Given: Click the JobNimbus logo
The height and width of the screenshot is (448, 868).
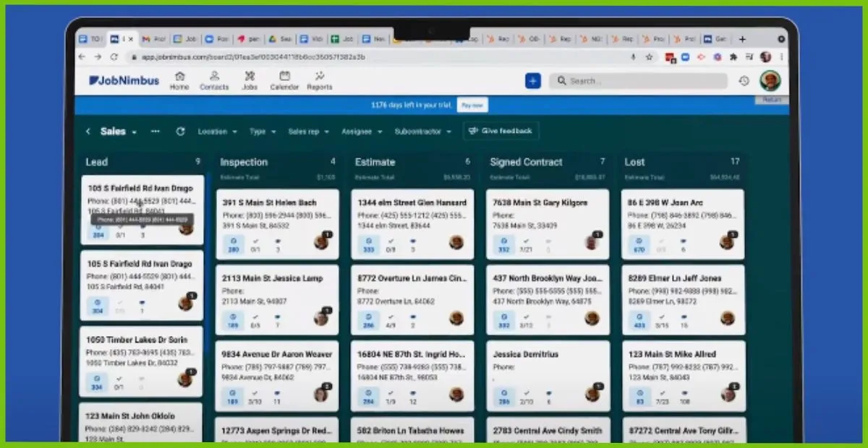Looking at the screenshot, I should point(124,81).
